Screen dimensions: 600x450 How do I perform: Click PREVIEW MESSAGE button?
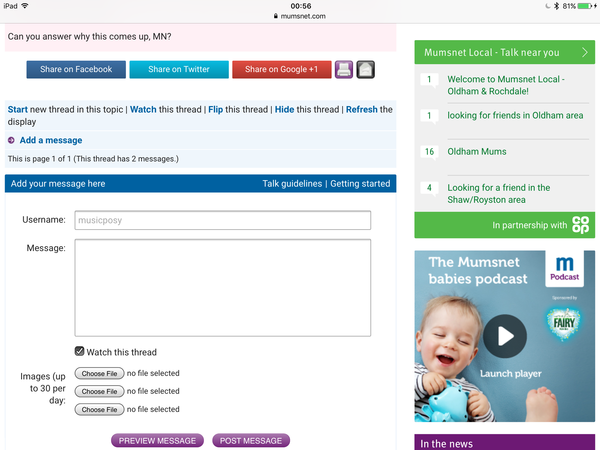(157, 441)
